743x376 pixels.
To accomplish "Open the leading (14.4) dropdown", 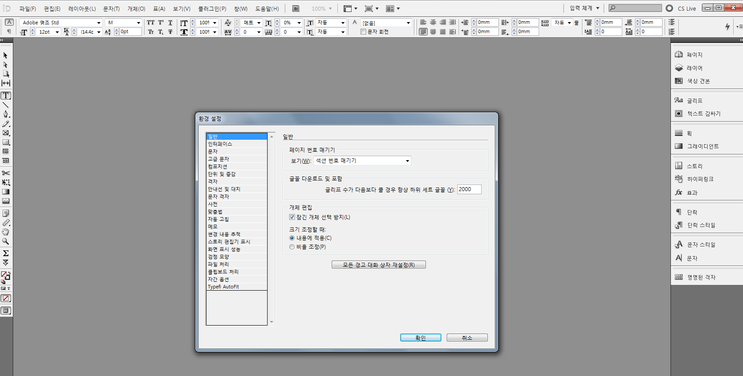I will (x=99, y=32).
